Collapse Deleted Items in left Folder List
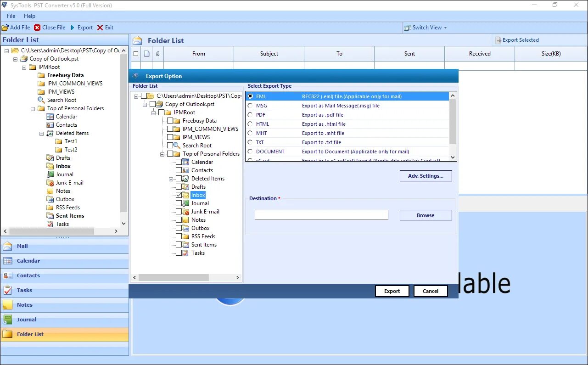588x365 pixels. point(41,133)
